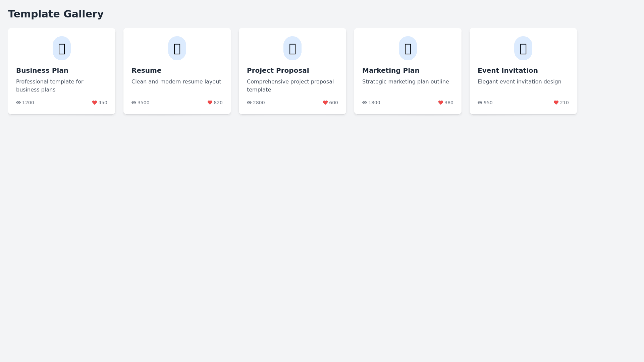
Task: Like the Event Invitation template
Action: (556, 103)
